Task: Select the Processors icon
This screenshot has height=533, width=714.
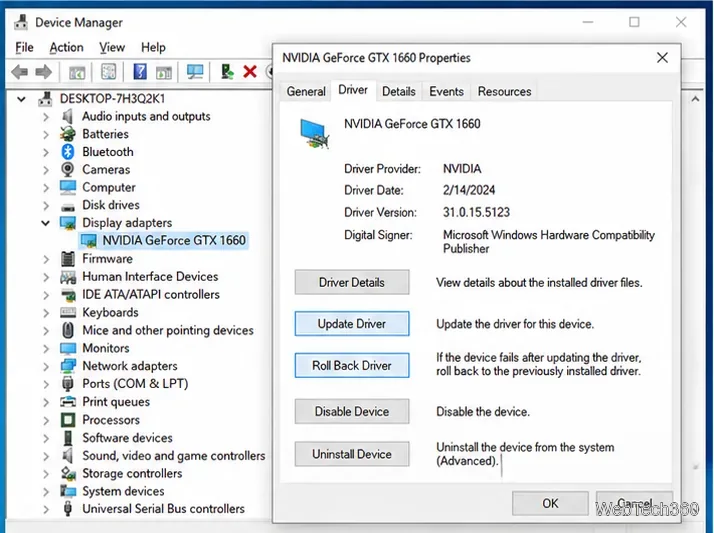Action: tap(68, 420)
